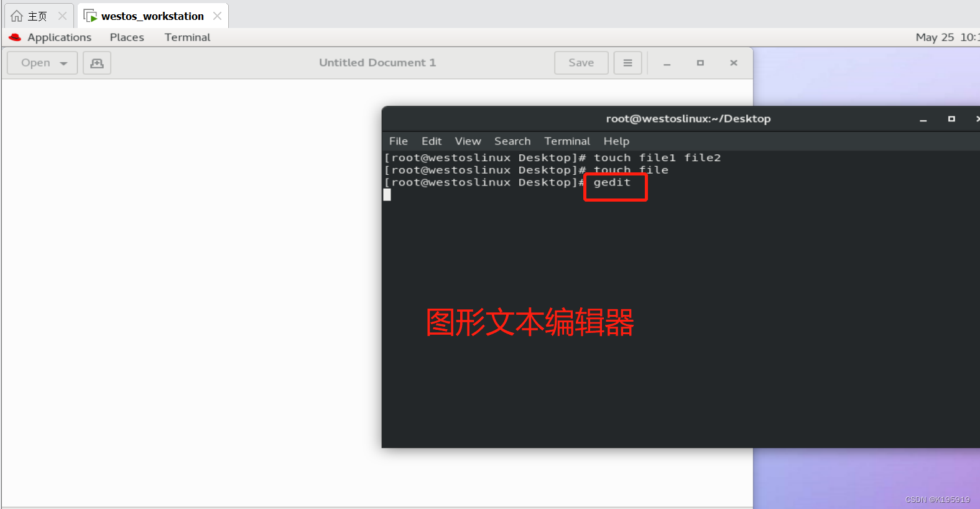Screen dimensions: 980x509
Task: Minimize the gedit window
Action: pyautogui.click(x=667, y=63)
